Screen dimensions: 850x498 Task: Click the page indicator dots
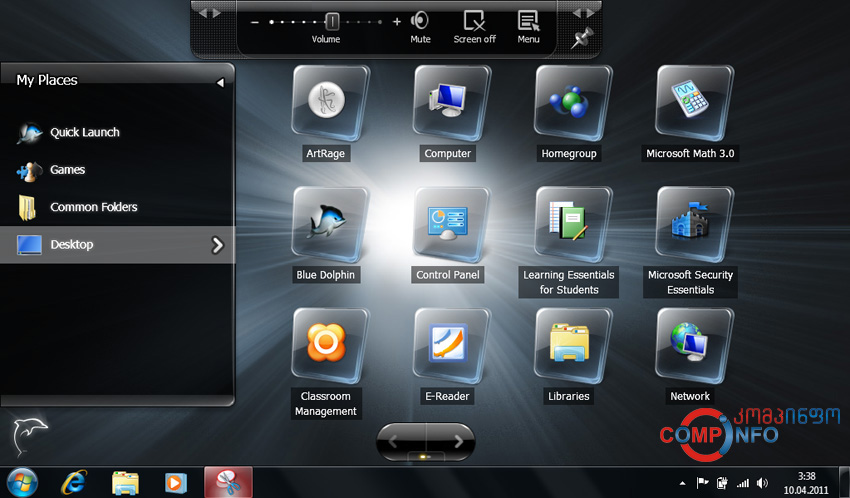(x=426, y=457)
